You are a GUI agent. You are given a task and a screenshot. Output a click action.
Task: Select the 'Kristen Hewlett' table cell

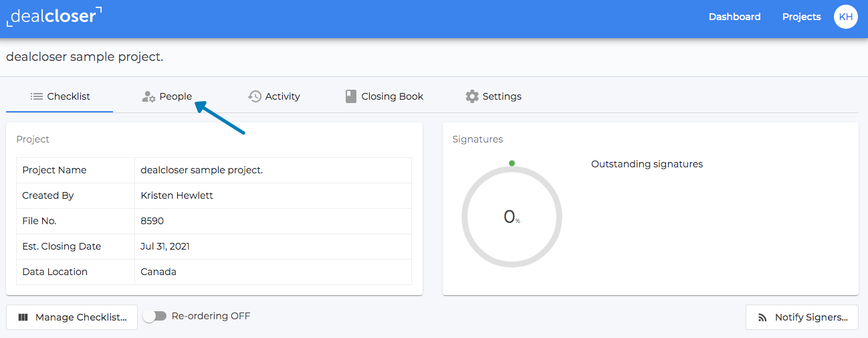273,195
